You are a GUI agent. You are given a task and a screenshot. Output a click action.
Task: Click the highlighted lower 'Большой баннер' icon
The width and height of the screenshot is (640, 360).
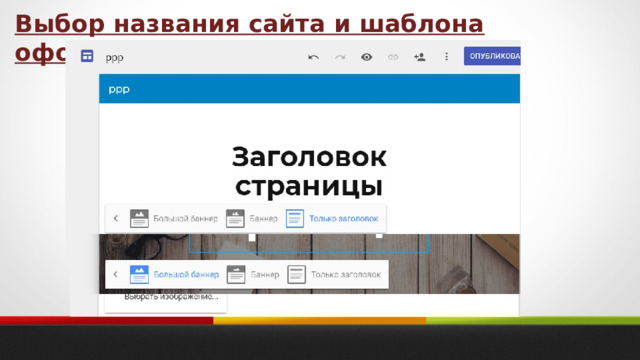click(139, 274)
